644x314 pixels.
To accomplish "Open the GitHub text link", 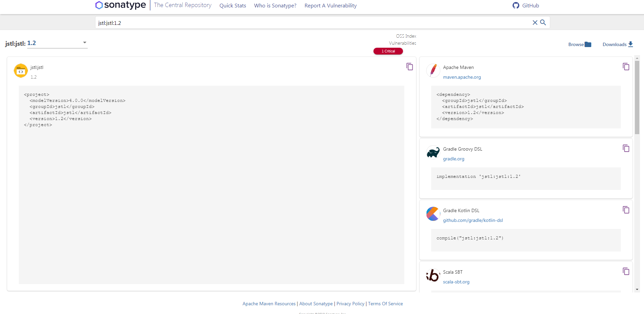I will [x=530, y=5].
